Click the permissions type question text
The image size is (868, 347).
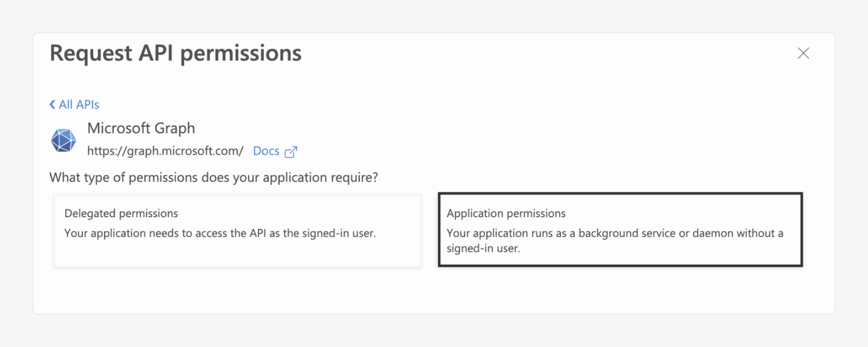tap(213, 177)
